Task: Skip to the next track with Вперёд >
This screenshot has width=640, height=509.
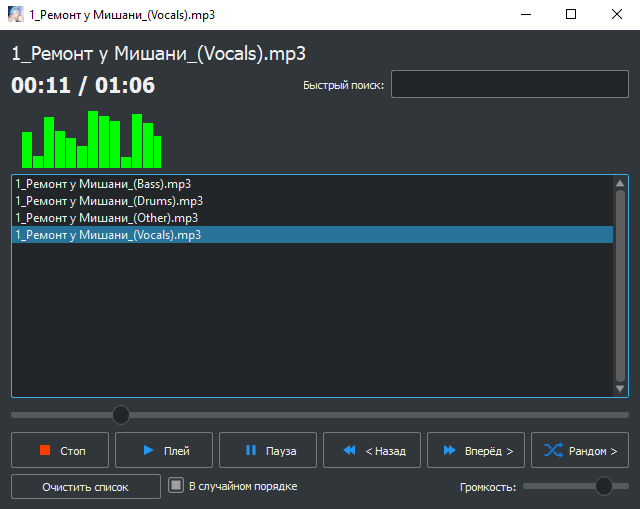Action: pyautogui.click(x=476, y=450)
